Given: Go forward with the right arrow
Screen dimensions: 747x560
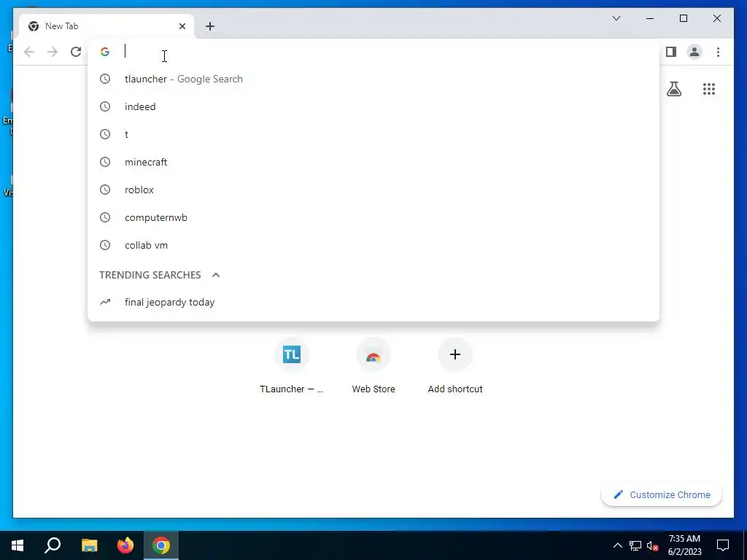Looking at the screenshot, I should pos(53,52).
